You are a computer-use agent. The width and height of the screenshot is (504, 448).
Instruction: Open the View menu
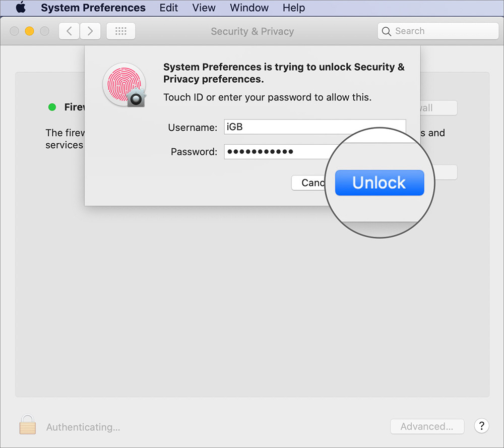[204, 8]
